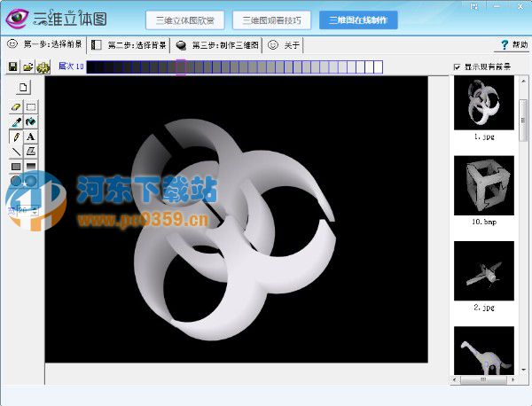Click the thumbnail list scroll-up arrow
Screen dimensions: 532x406
[x=523, y=82]
